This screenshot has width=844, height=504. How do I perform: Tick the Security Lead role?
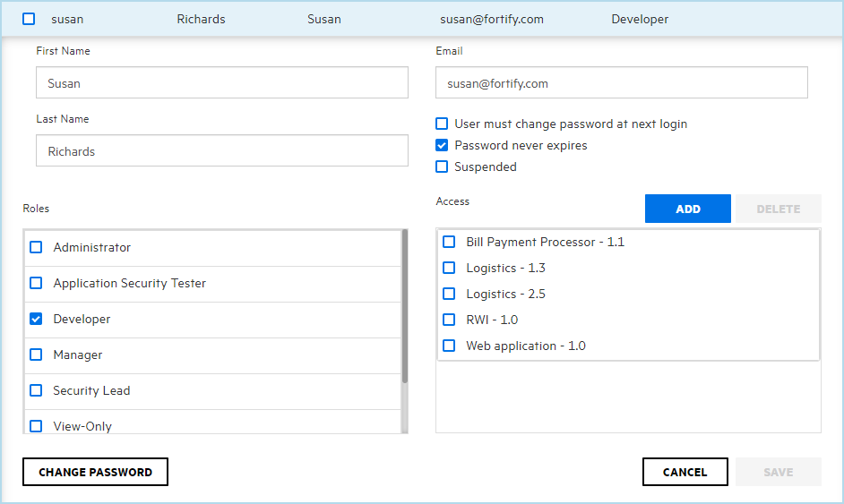(36, 391)
